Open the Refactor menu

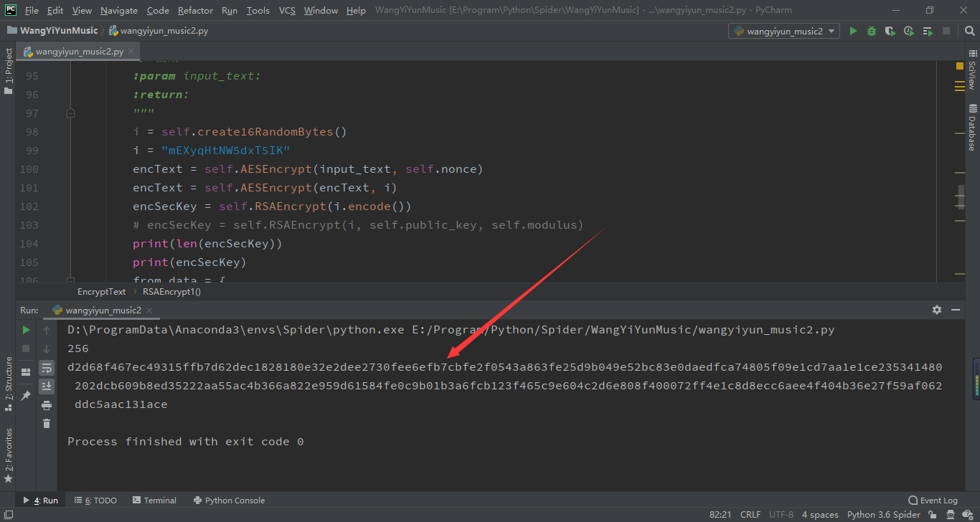click(195, 10)
